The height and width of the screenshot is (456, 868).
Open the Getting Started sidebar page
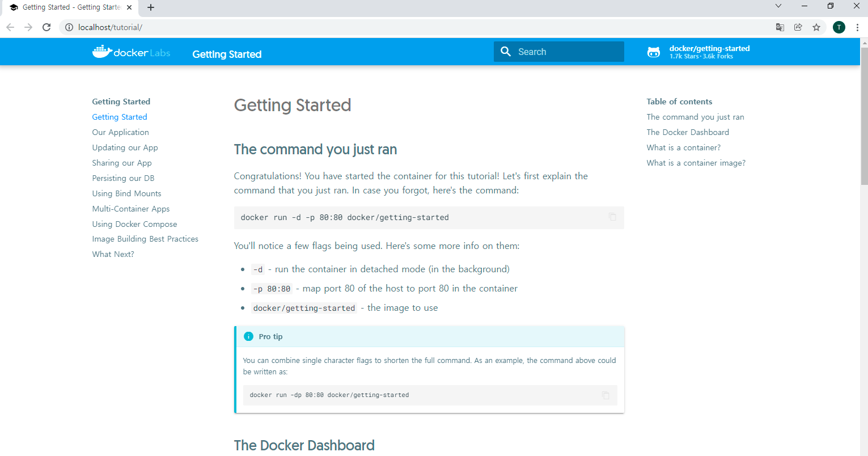120,117
